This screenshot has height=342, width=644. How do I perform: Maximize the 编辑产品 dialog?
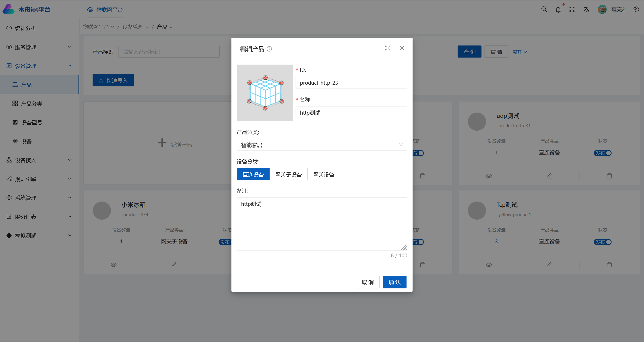click(x=388, y=48)
